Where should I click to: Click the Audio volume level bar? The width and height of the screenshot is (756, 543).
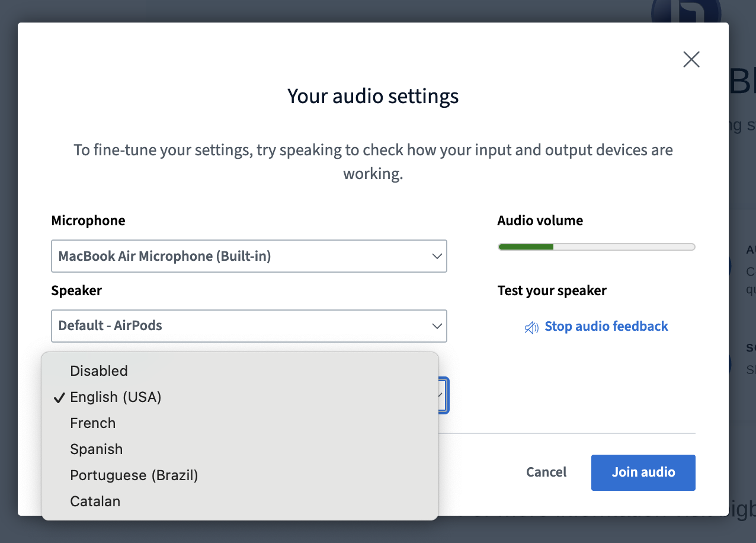coord(596,247)
